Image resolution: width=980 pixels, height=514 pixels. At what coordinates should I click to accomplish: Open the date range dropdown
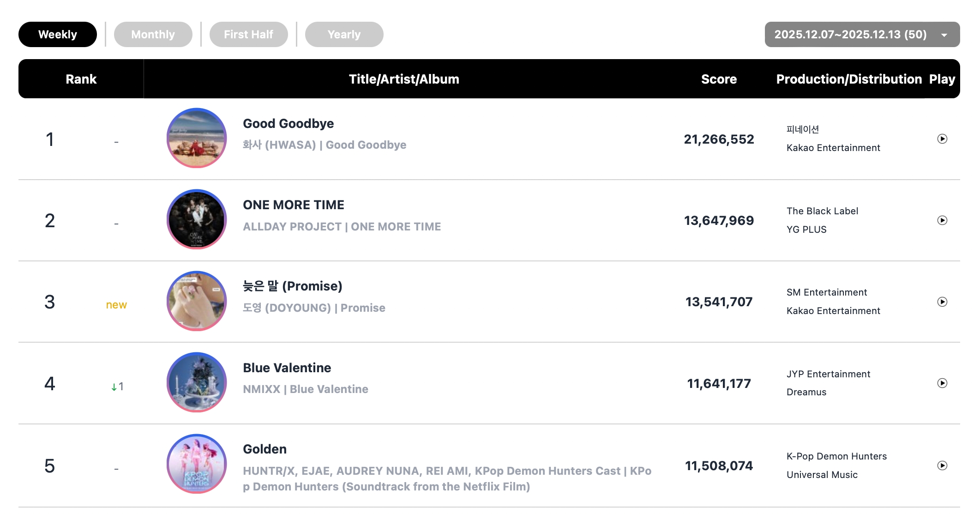(862, 35)
